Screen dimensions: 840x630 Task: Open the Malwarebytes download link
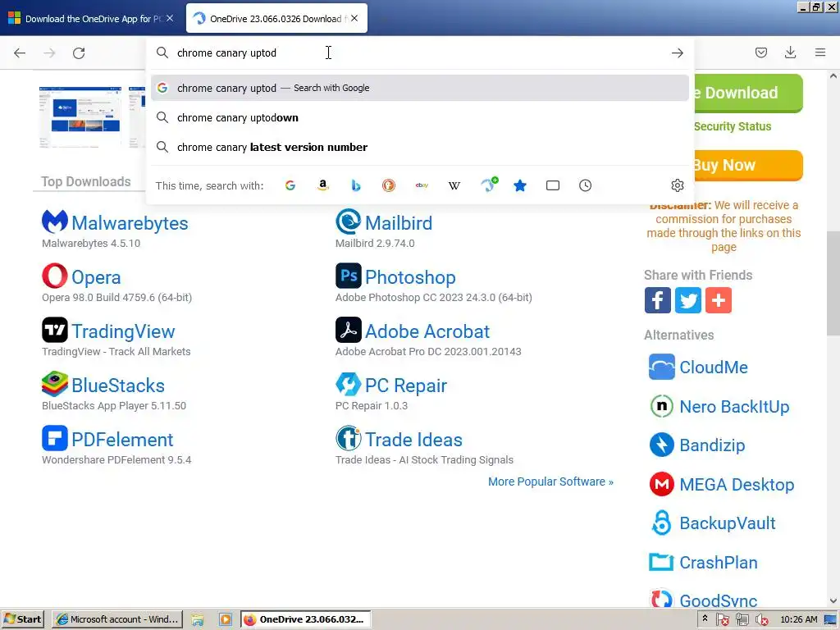tap(130, 223)
